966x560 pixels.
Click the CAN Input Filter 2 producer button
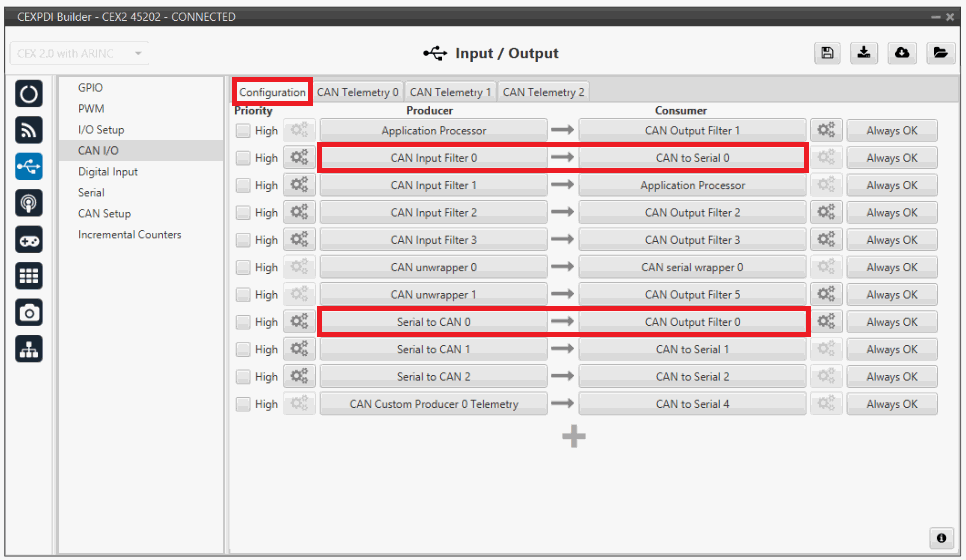[433, 213]
